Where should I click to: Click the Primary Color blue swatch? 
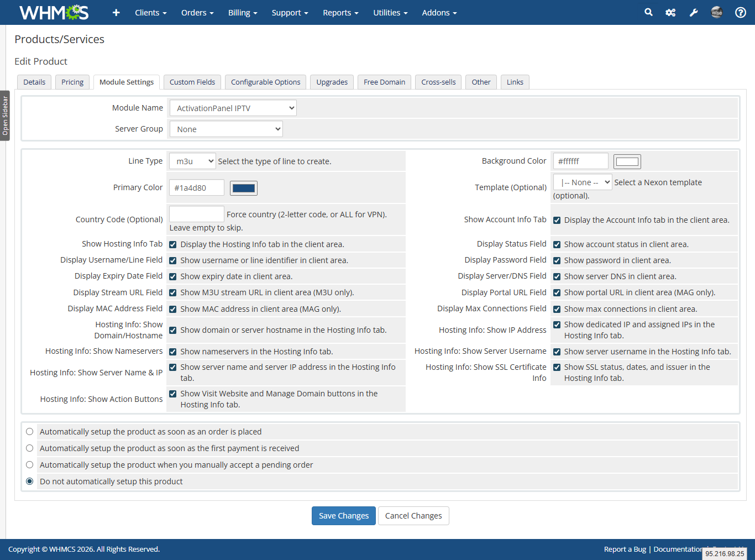click(244, 188)
